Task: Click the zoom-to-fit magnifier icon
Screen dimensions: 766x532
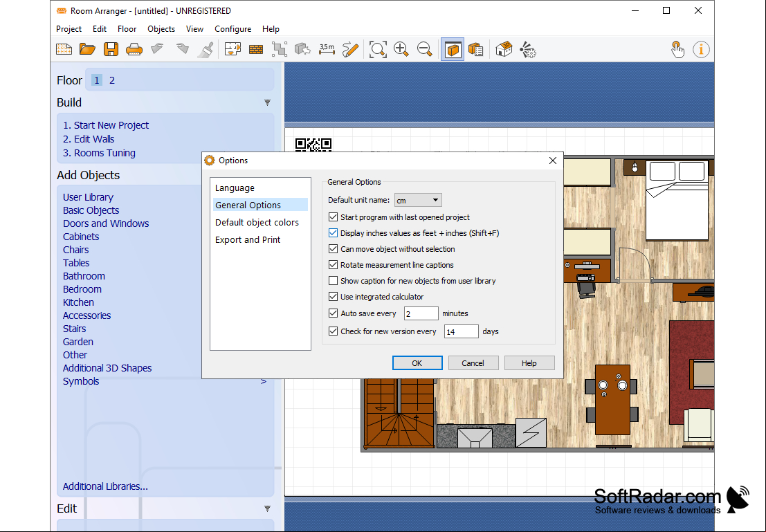Action: [x=378, y=49]
